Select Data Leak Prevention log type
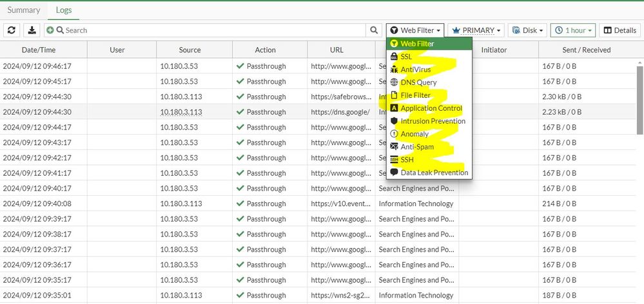The image size is (644, 304). coord(429,173)
